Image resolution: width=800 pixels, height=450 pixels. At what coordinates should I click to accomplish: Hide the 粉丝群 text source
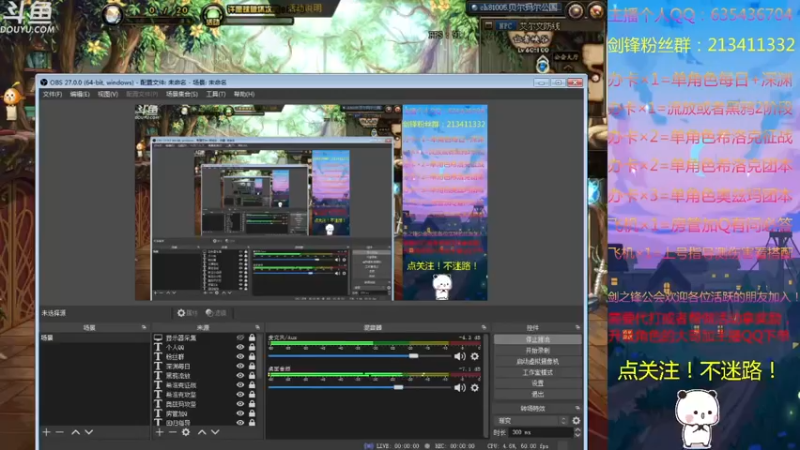tap(240, 357)
